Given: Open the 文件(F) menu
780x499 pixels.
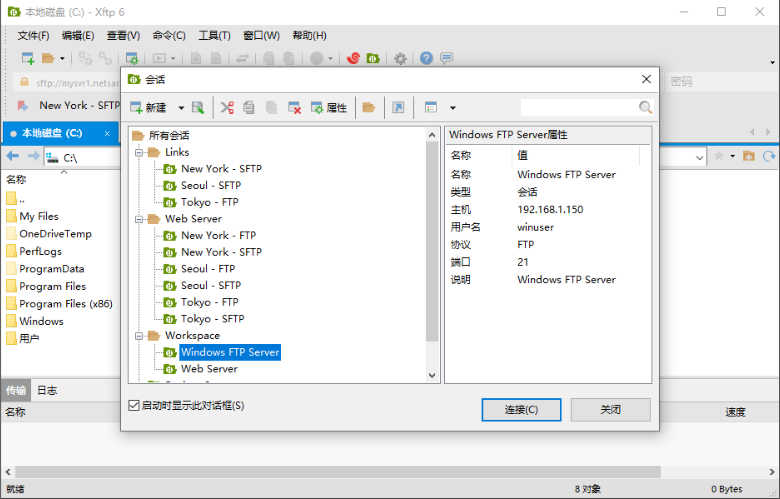Looking at the screenshot, I should click(33, 35).
